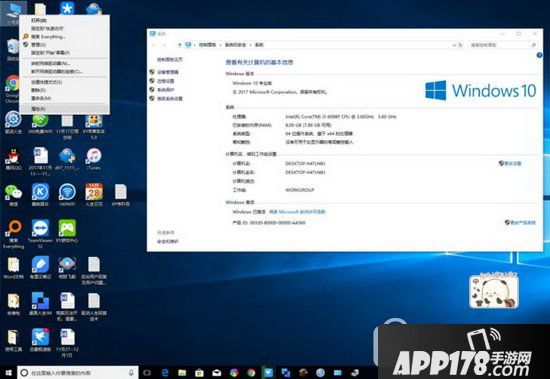Choose 属性(R) at the context menu bottom
550x379 pixels.
click(x=65, y=109)
